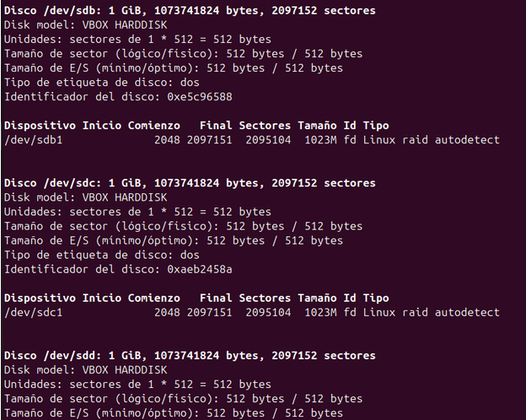Click "Linux raid autodetect" in the sdb1 row
This screenshot has width=526, height=420.
tap(431, 140)
